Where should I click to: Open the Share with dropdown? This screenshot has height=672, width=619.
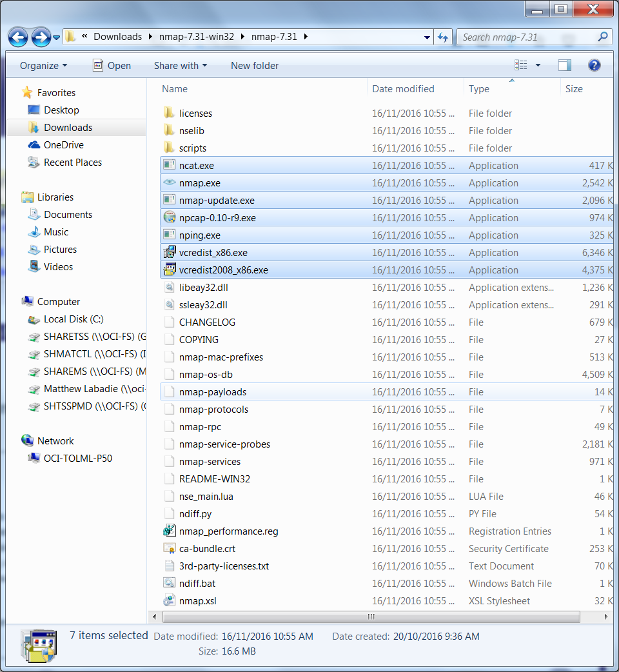click(x=181, y=66)
